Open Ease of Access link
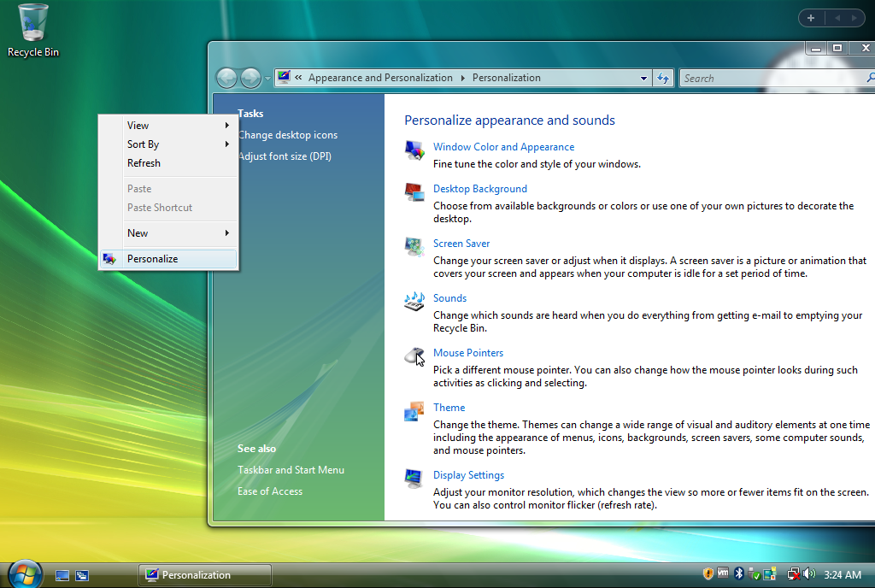875x588 pixels. tap(270, 491)
